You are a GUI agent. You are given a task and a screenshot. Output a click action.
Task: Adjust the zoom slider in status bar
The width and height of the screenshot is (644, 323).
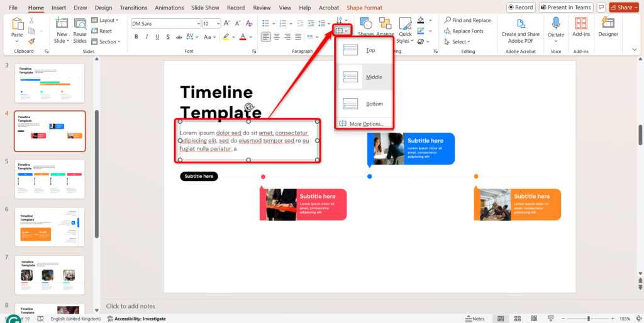pos(589,319)
